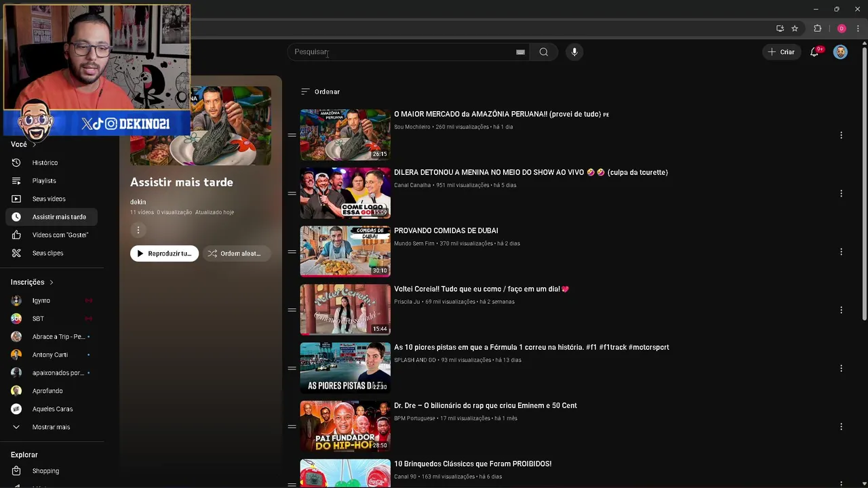This screenshot has width=868, height=488.
Task: Open Vídeos com "Gostei" sidebar item
Action: coord(52,235)
